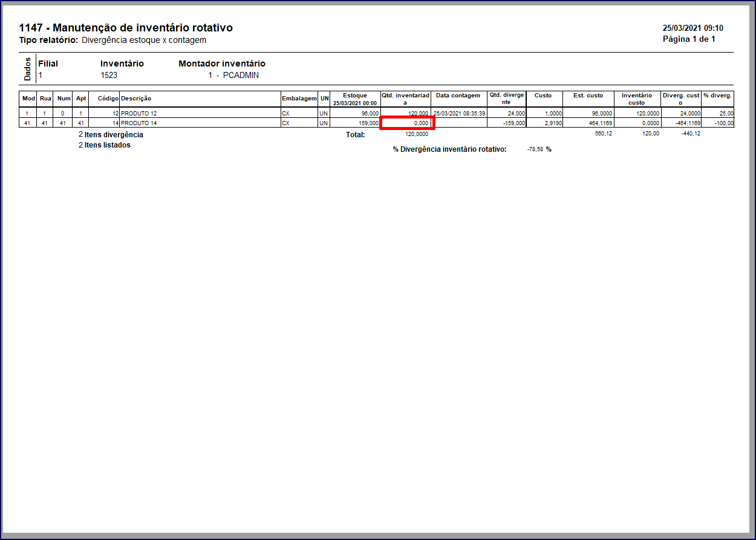Click the overall divergence value '-78,58'
This screenshot has width=756, height=540.
click(535, 149)
